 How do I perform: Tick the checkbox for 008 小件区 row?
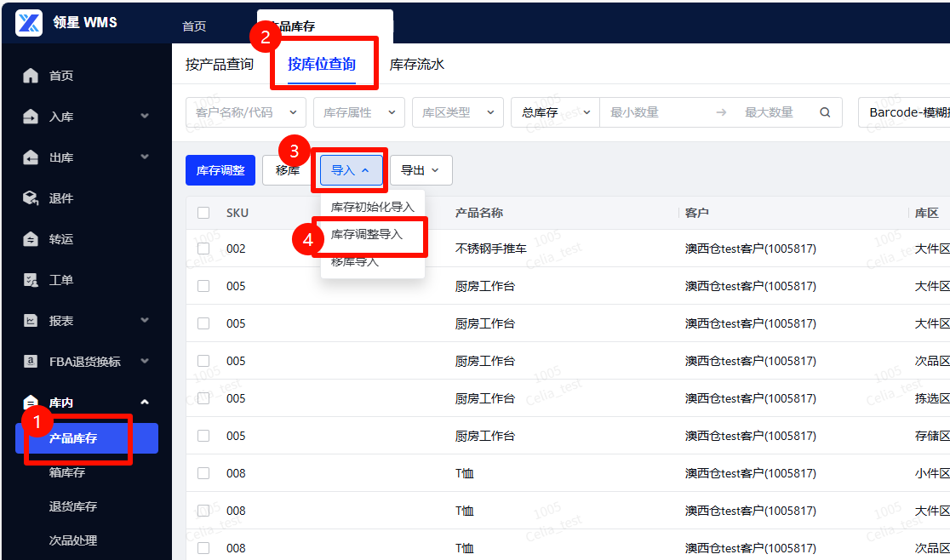coord(203,473)
